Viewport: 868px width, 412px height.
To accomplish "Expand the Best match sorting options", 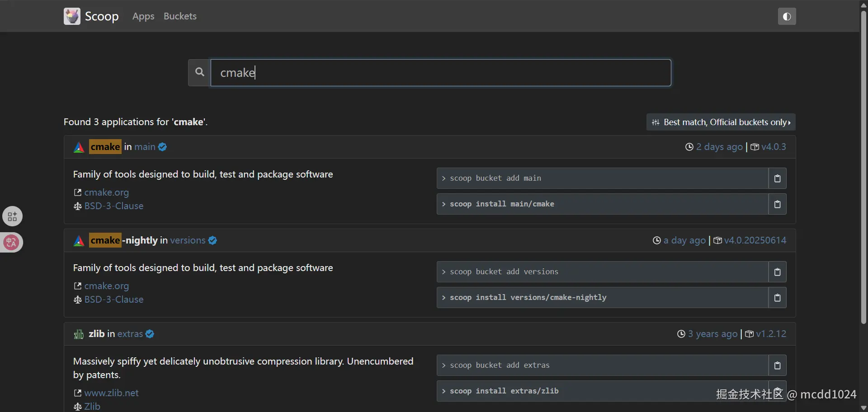I will click(x=721, y=122).
